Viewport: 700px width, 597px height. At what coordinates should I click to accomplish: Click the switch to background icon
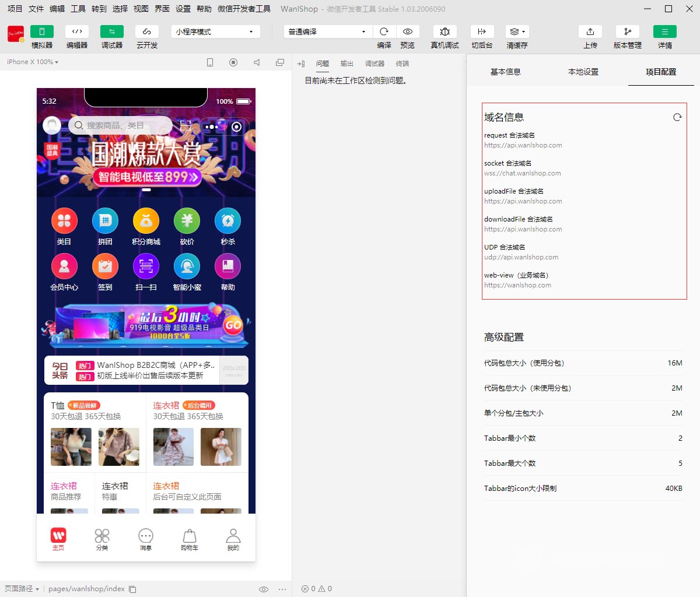(482, 31)
